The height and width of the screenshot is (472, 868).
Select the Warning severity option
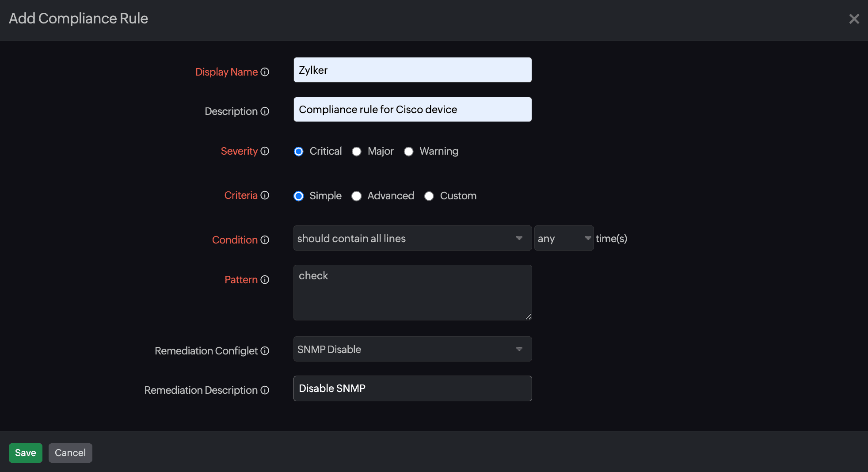[409, 152]
